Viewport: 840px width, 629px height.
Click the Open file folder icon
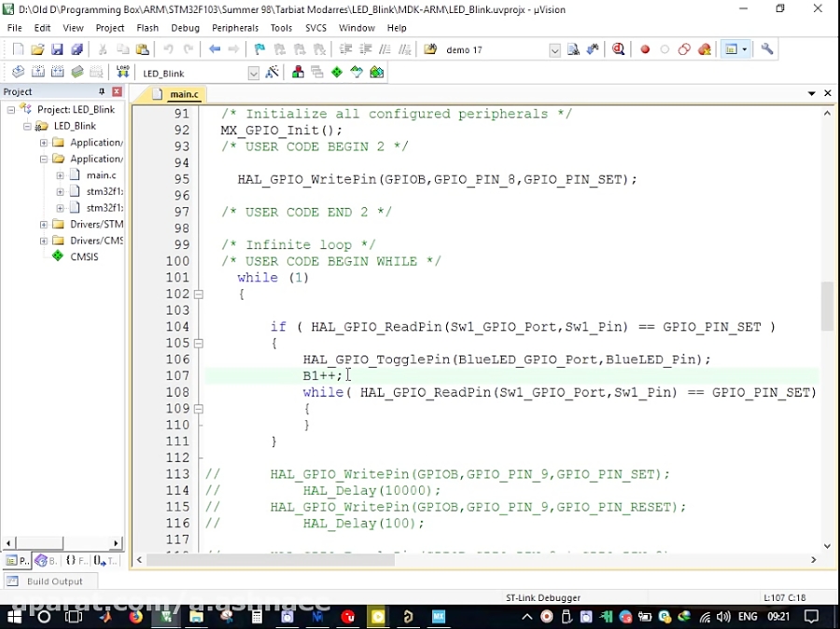tap(37, 49)
